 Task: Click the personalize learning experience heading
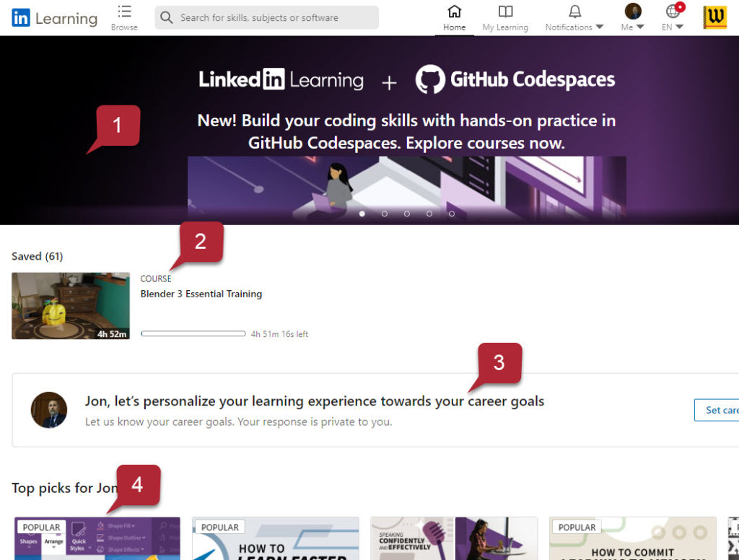click(x=315, y=401)
